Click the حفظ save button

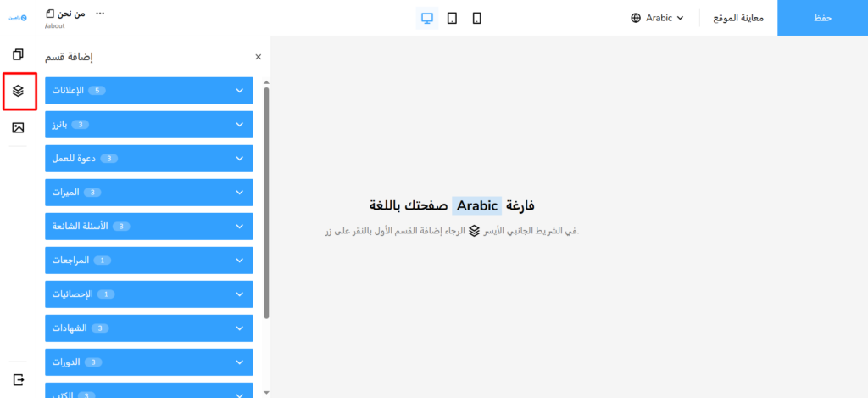click(822, 18)
